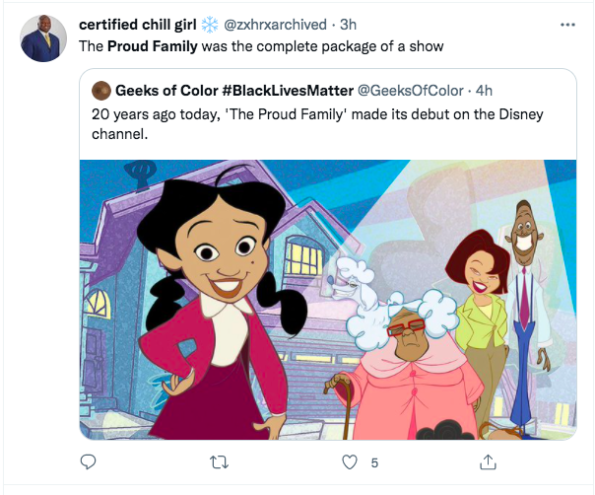The height and width of the screenshot is (495, 595).
Task: Click the like count number 5
Action: [x=374, y=463]
